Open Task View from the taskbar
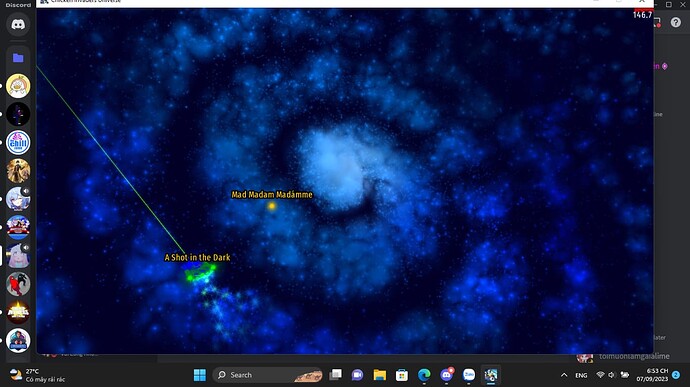Viewport: 690px width, 387px height. (335, 375)
